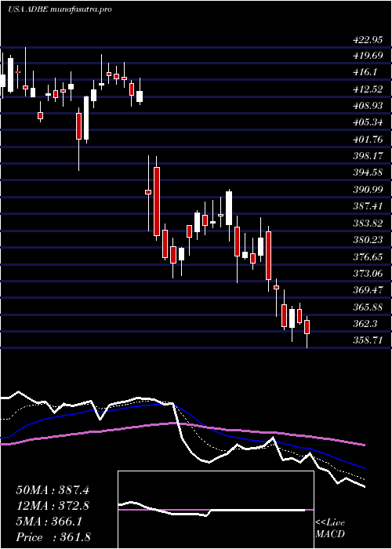Select the 362.3 price level label
The width and height of the screenshot is (392, 549).
pos(365,323)
